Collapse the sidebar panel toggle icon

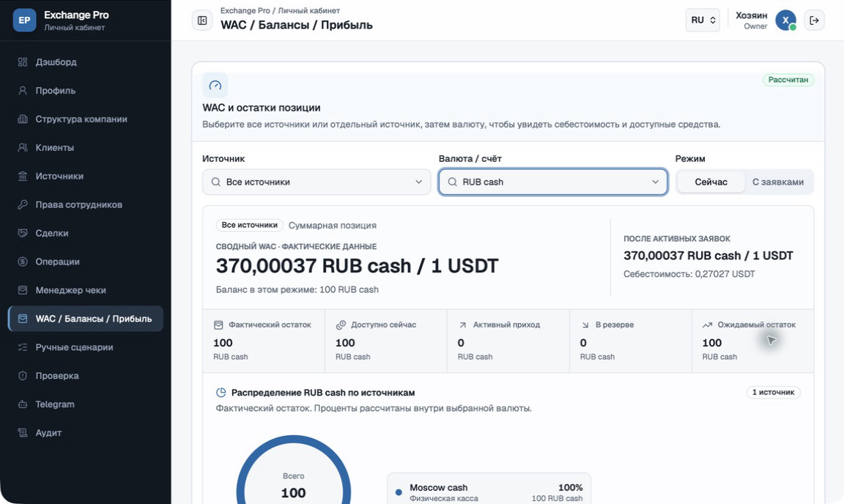(x=202, y=21)
